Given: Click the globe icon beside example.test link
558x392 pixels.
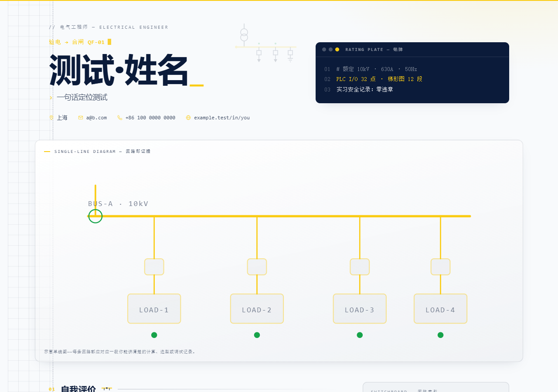Looking at the screenshot, I should (x=188, y=118).
